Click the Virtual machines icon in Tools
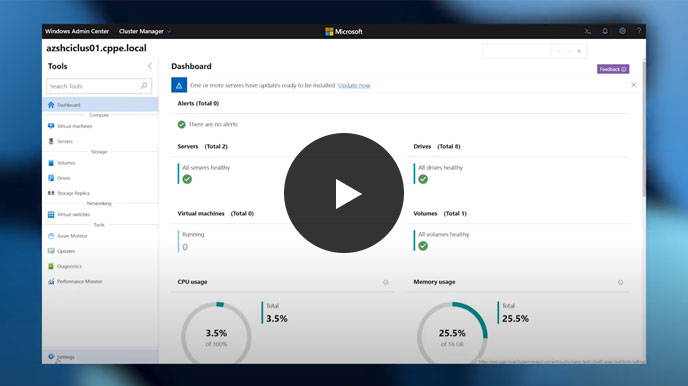688x386 pixels. [51, 126]
